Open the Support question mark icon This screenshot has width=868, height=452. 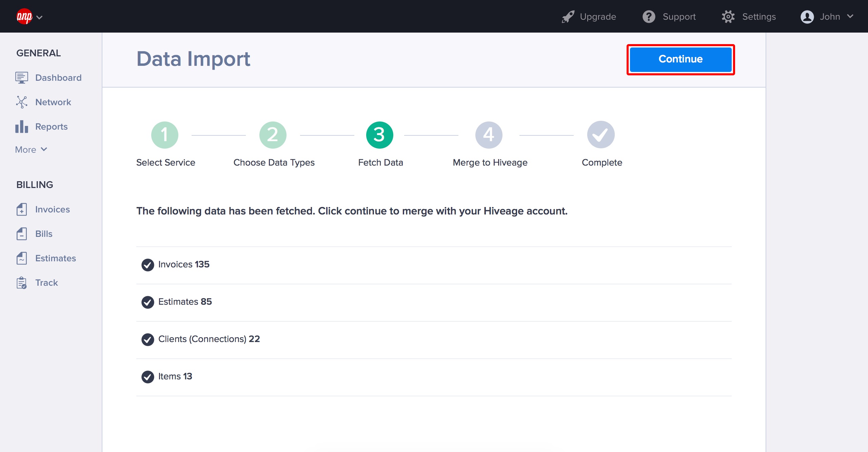click(649, 17)
